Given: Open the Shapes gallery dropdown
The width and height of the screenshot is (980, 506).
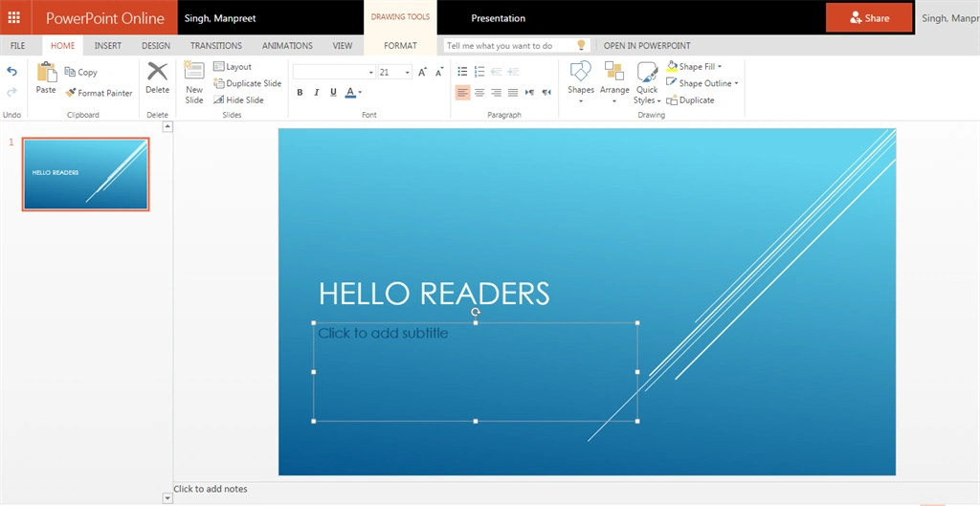Looking at the screenshot, I should coord(581,84).
